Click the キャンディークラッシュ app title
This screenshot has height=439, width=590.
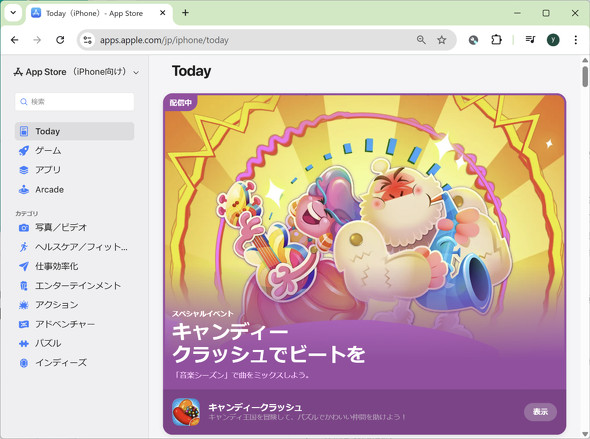click(x=255, y=407)
